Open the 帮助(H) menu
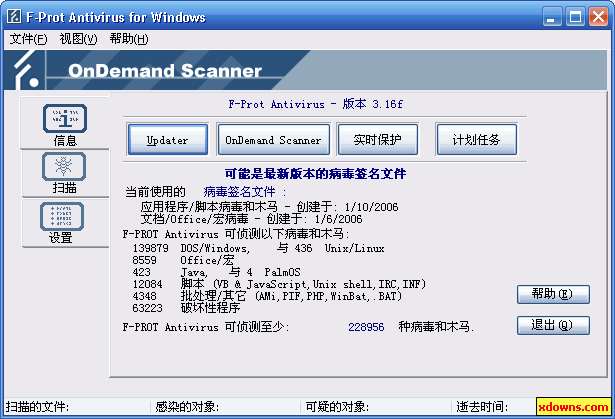Viewport: 615px width, 419px height. pos(129,39)
